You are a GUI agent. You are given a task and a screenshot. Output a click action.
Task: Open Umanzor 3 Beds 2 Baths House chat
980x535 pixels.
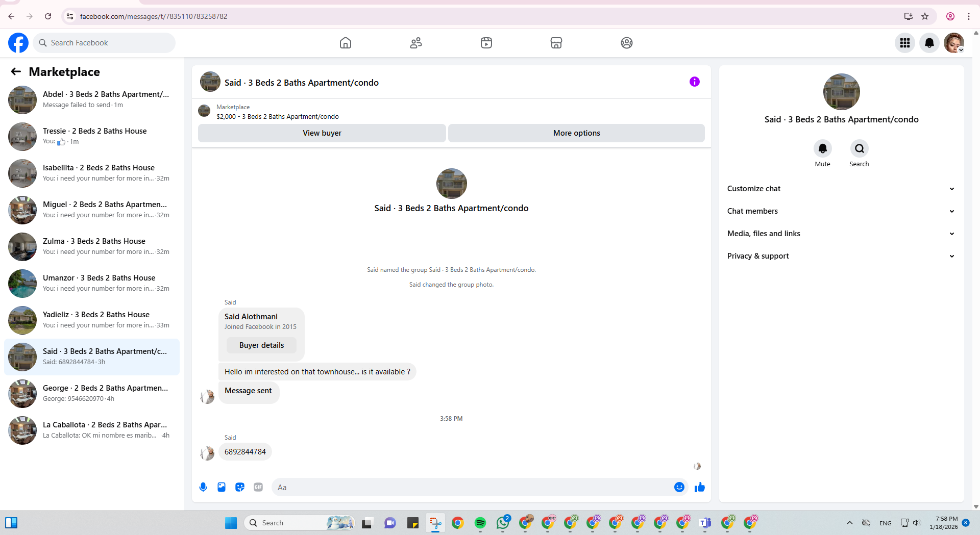click(x=92, y=283)
